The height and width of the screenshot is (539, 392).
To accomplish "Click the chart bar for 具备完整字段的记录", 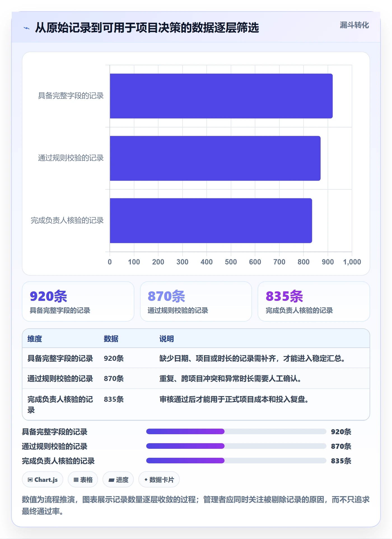I will [x=221, y=96].
